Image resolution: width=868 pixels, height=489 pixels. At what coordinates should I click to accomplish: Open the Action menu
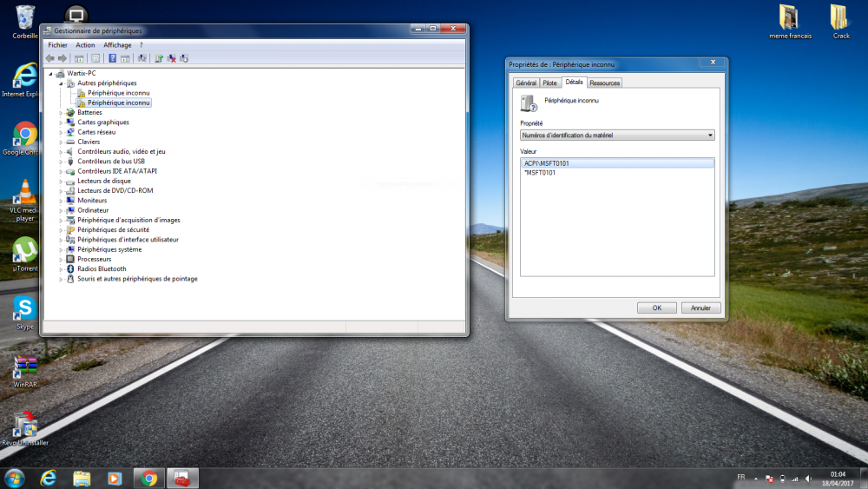pos(85,45)
